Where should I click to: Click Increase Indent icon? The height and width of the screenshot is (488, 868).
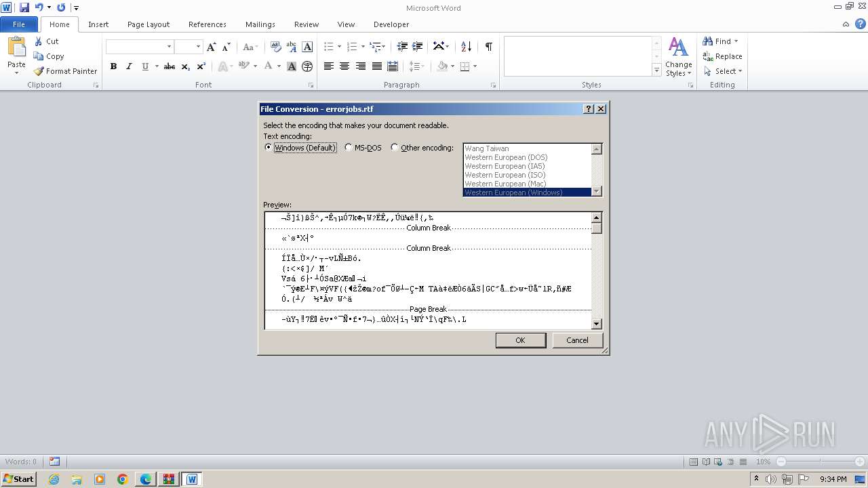click(x=418, y=47)
